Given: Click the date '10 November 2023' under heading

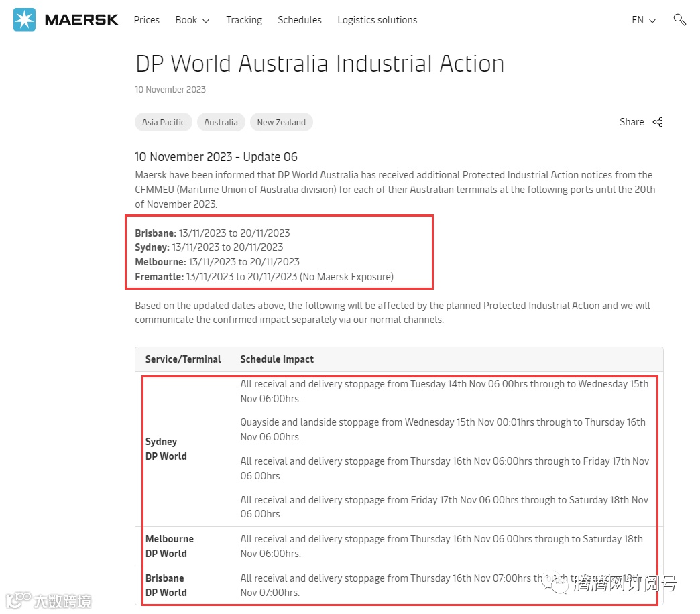Looking at the screenshot, I should [x=170, y=89].
